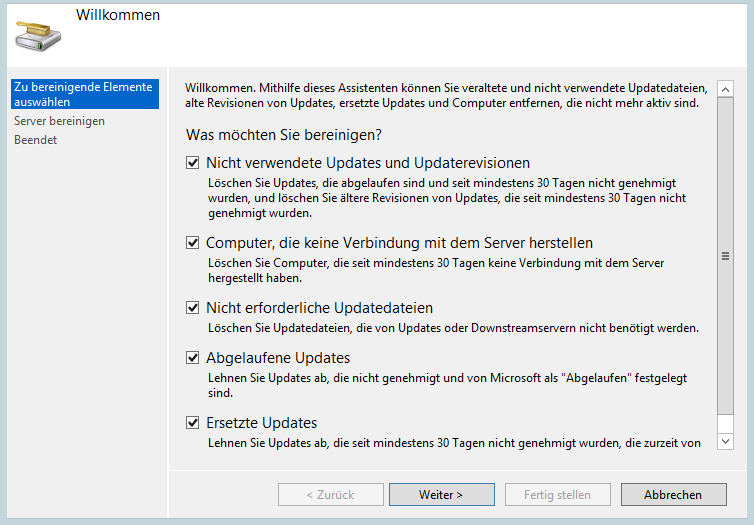Uncheck Nicht erforderliche Updatedateien
The height and width of the screenshot is (525, 754).
click(192, 308)
